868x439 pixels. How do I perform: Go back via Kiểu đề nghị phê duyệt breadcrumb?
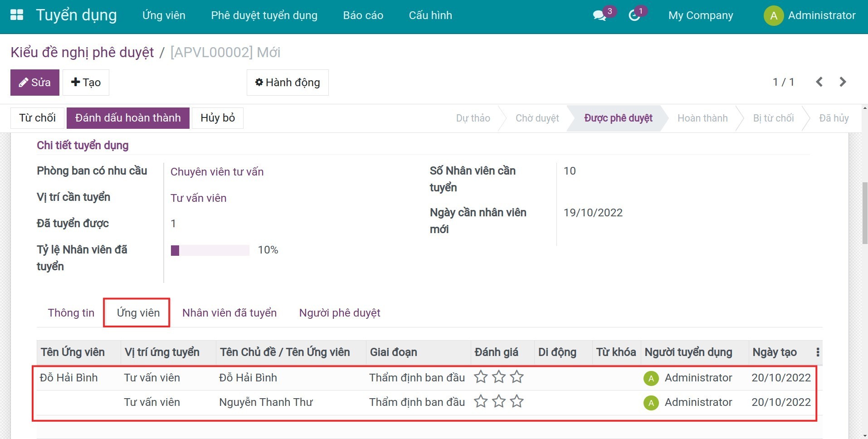(82, 52)
